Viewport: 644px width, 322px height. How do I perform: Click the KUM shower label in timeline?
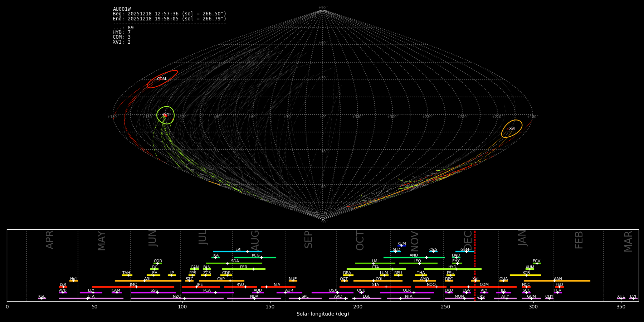click(402, 244)
